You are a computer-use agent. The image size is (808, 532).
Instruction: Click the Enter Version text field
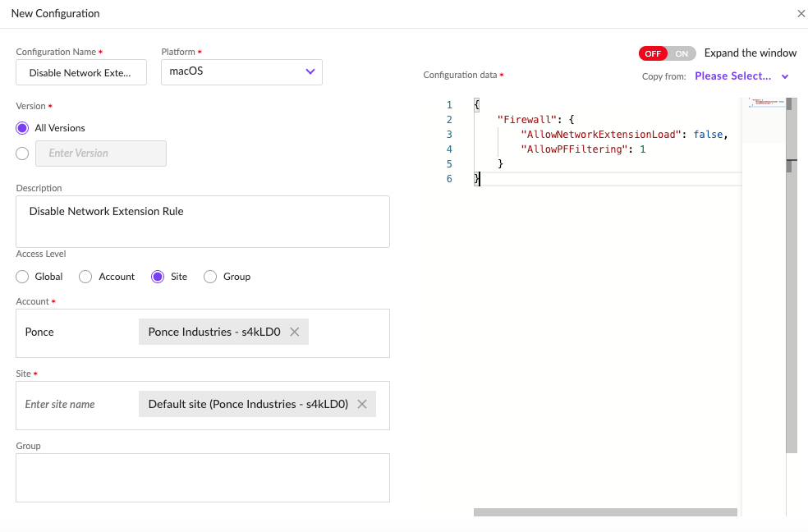click(x=102, y=154)
